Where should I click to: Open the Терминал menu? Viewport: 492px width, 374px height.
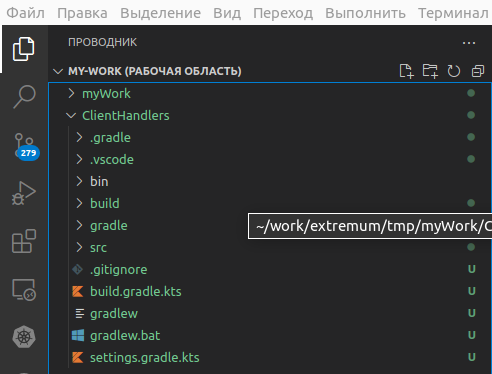coord(453,13)
